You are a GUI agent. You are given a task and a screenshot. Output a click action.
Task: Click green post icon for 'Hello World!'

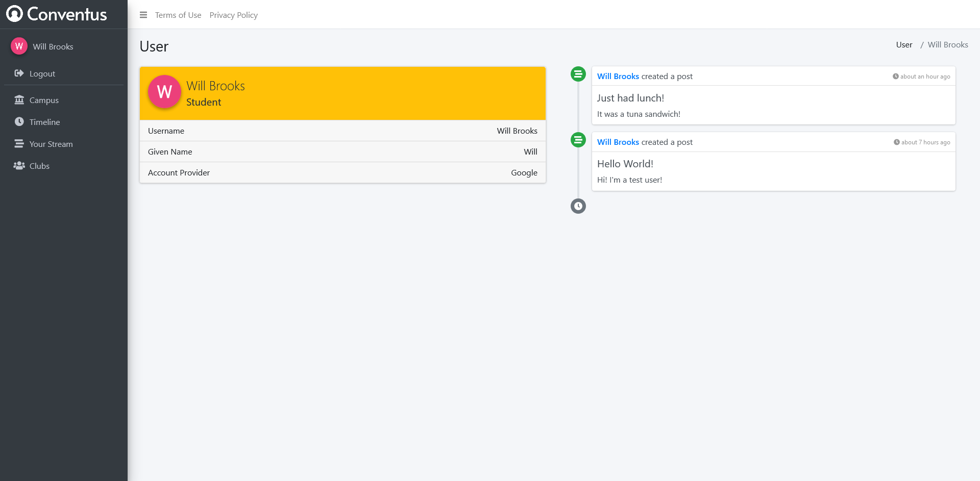tap(578, 140)
